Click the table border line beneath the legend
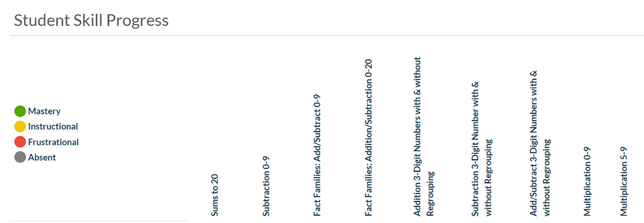This screenshot has height=223, width=644. click(99, 220)
